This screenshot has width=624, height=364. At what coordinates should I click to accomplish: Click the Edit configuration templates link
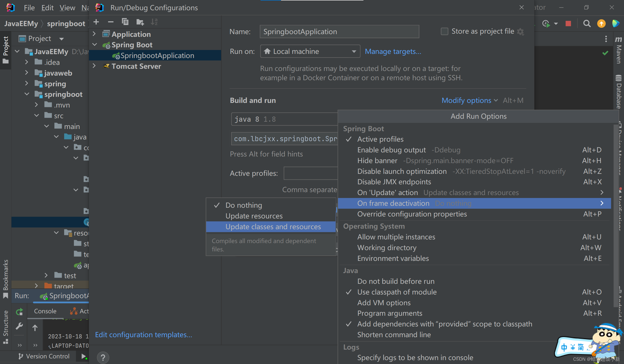pyautogui.click(x=143, y=334)
